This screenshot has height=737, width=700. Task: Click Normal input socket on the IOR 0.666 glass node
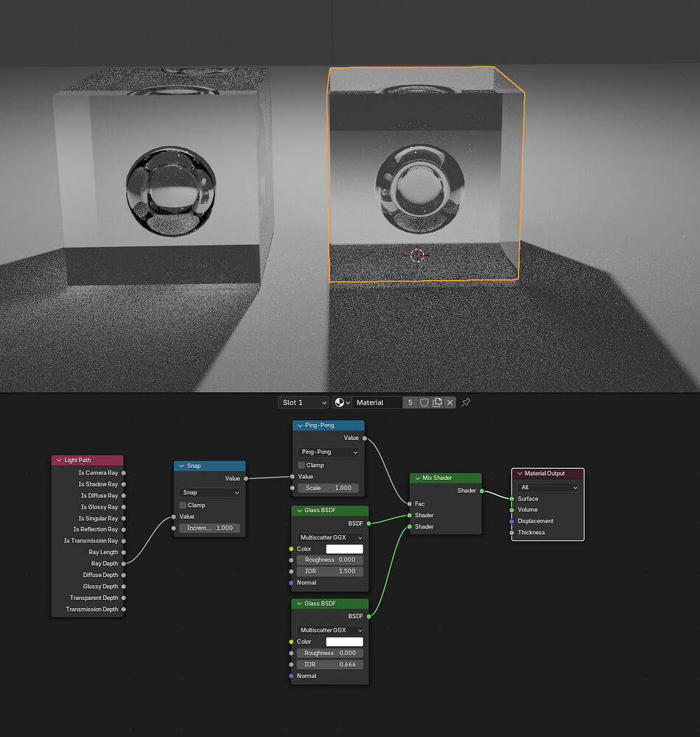pyautogui.click(x=291, y=676)
